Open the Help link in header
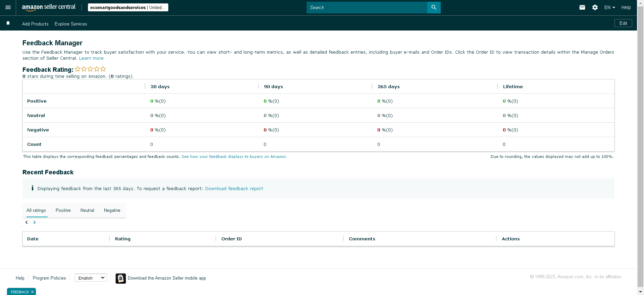 626,7
